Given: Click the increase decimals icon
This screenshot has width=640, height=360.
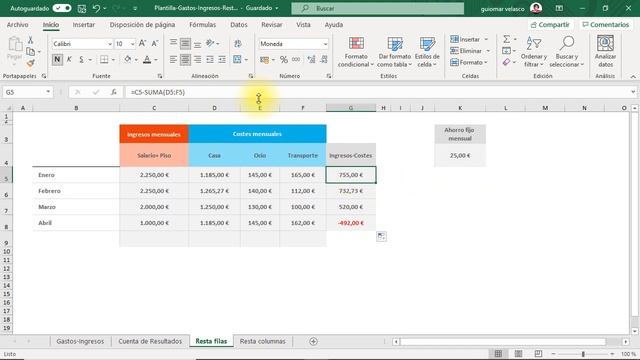Looking at the screenshot, I should pyautogui.click(x=311, y=60).
